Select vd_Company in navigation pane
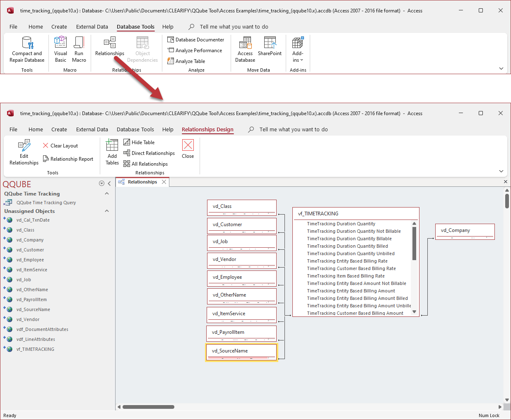This screenshot has width=511, height=420. click(30, 240)
